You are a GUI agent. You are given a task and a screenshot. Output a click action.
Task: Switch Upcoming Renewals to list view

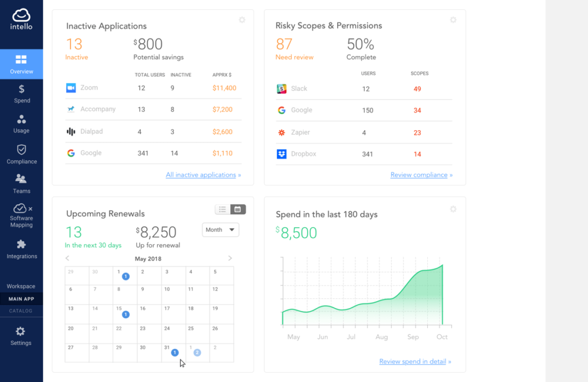click(222, 209)
